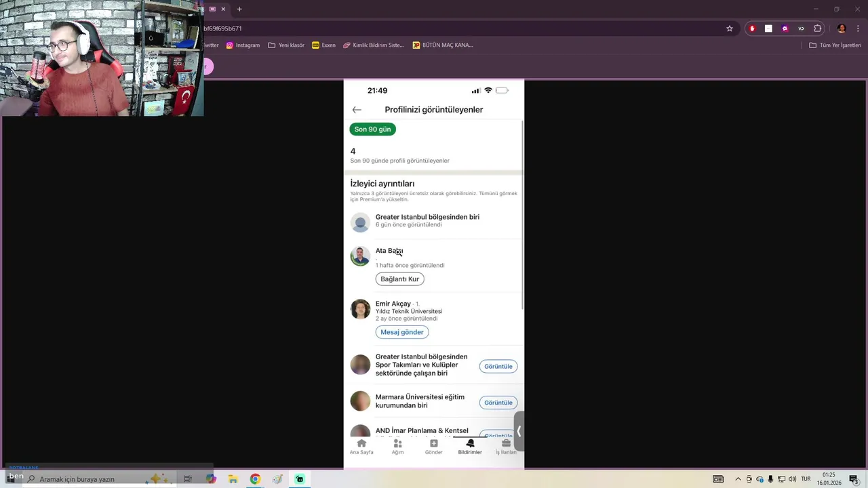
Task: Open the Ağım network tab
Action: coord(397,447)
